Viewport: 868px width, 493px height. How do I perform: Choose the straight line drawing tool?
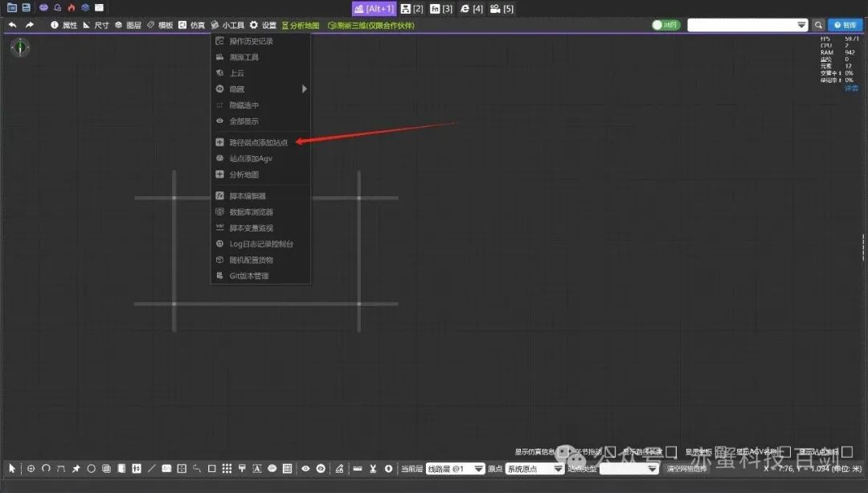coord(152,469)
